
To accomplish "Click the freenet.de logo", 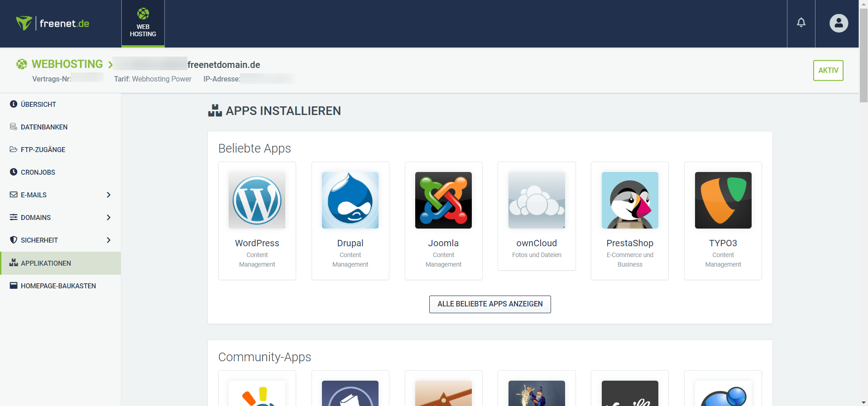I will [53, 23].
